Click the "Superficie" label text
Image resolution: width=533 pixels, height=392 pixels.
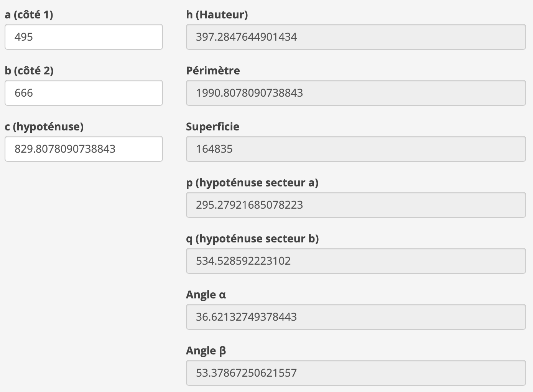(212, 127)
